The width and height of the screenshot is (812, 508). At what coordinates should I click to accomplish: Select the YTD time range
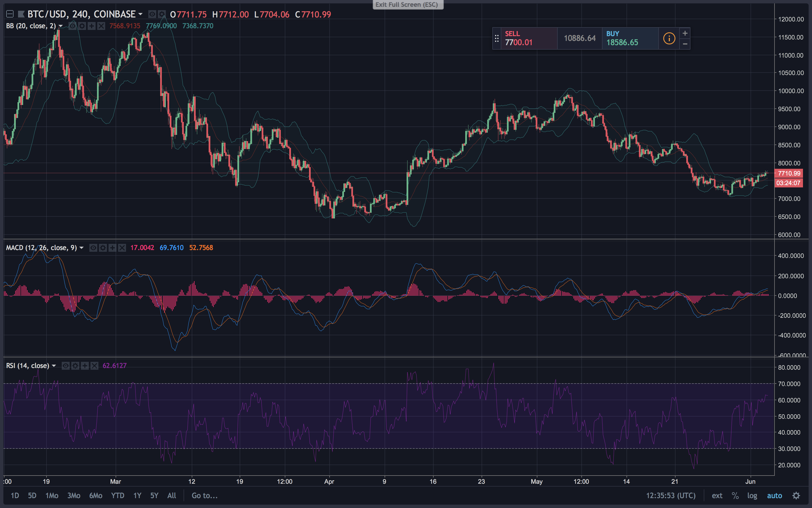coord(118,496)
